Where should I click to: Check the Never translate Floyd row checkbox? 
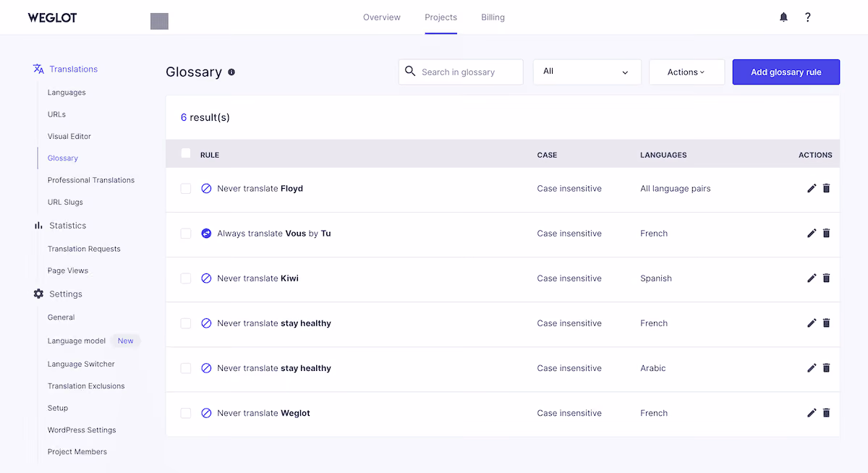tap(186, 189)
